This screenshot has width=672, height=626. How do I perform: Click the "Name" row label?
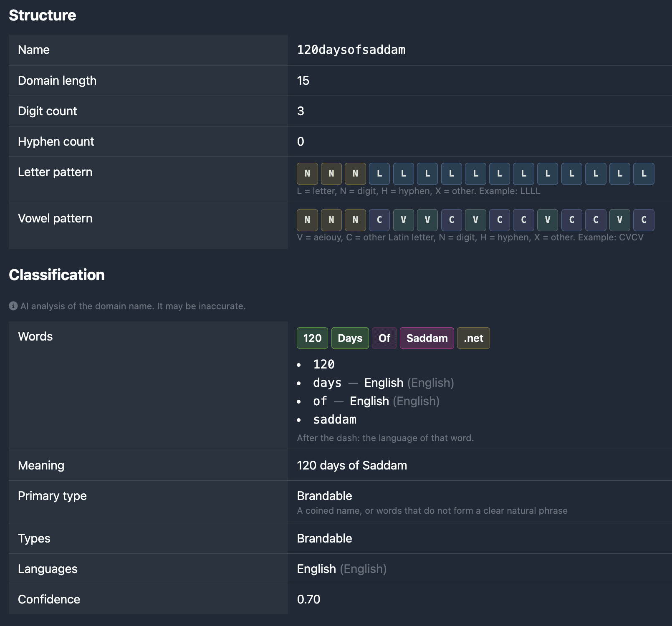34,50
